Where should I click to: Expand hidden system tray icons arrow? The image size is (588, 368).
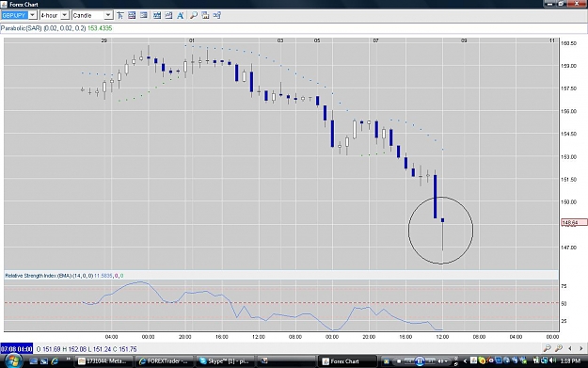(x=465, y=361)
